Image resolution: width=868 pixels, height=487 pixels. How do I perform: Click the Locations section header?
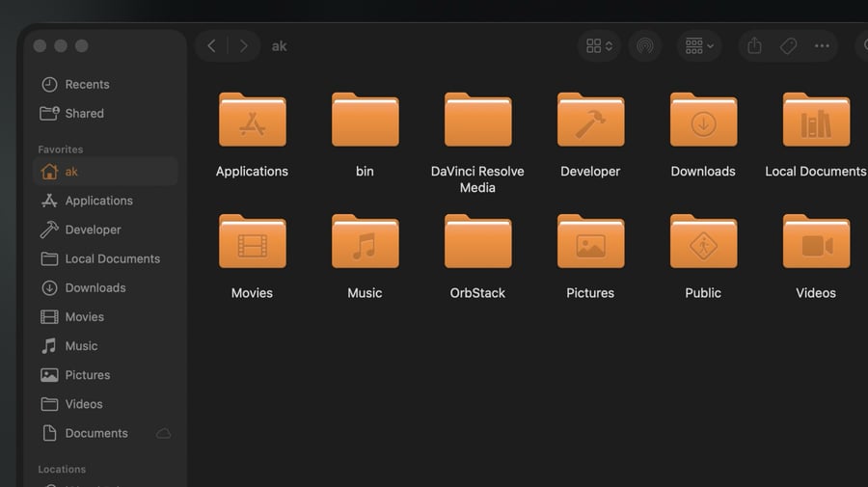pyautogui.click(x=62, y=470)
